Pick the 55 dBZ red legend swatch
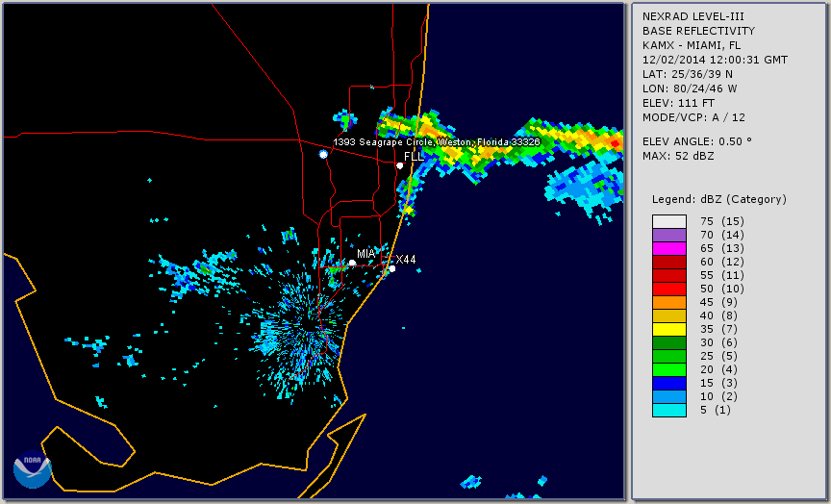This screenshot has height=504, width=831. 669,276
